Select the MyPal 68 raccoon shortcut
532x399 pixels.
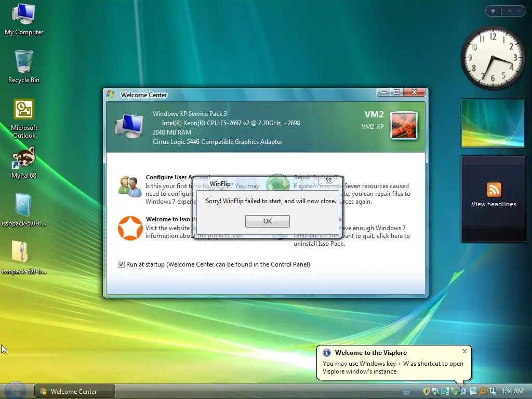tap(24, 163)
